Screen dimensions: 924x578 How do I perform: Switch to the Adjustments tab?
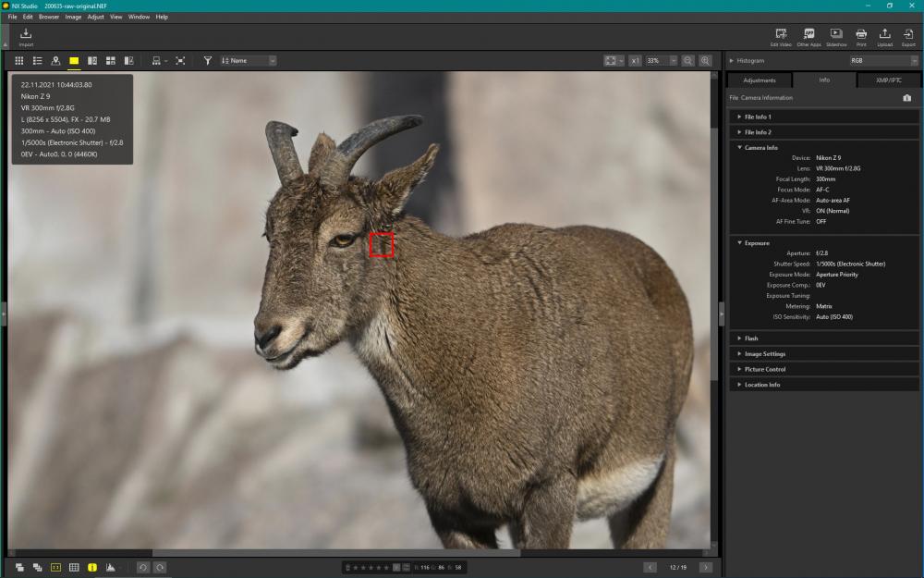point(760,80)
